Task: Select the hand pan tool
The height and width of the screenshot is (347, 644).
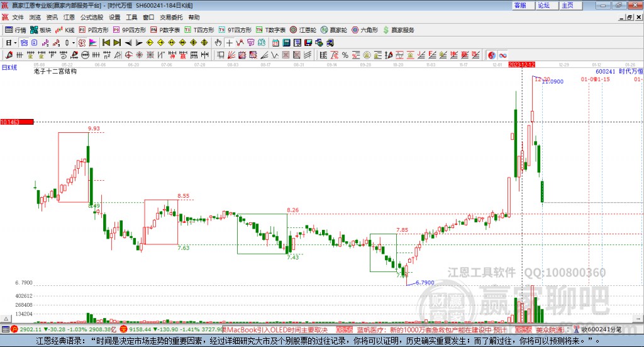Action: click(x=218, y=43)
